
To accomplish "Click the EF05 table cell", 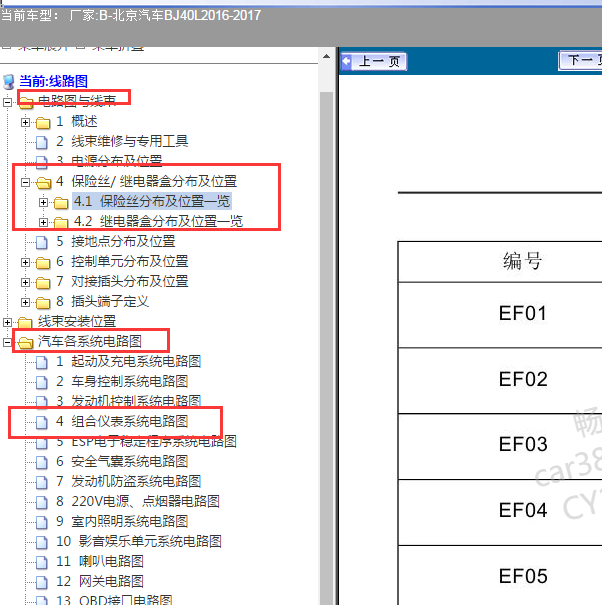I will point(500,575).
